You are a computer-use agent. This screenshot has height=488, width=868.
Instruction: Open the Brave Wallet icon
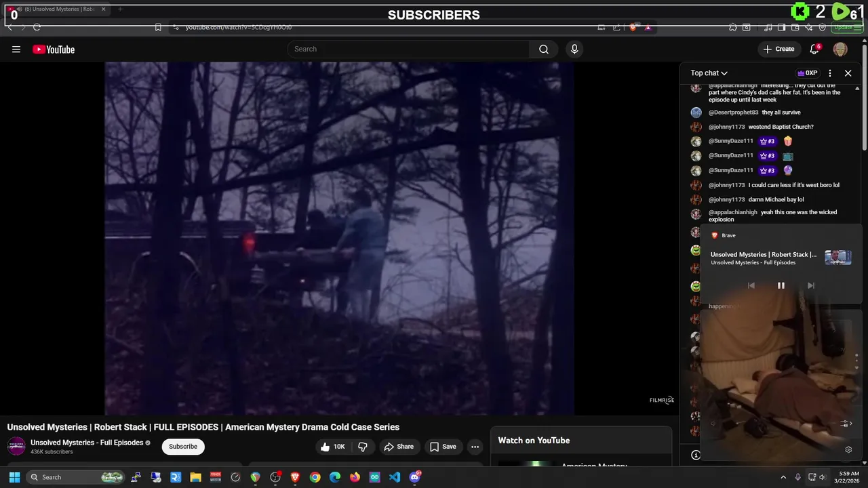pos(795,27)
